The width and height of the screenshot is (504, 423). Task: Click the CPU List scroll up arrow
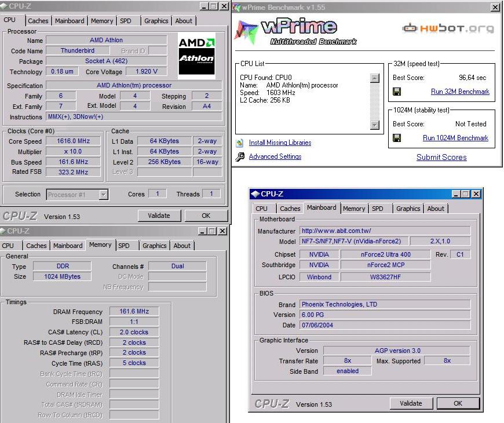(375, 78)
